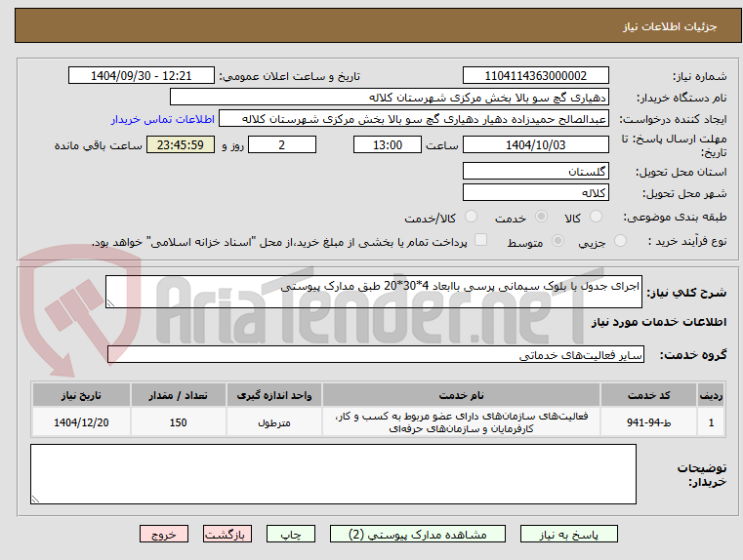Click the unit cell مترطول
The image size is (743, 560).
(x=274, y=422)
